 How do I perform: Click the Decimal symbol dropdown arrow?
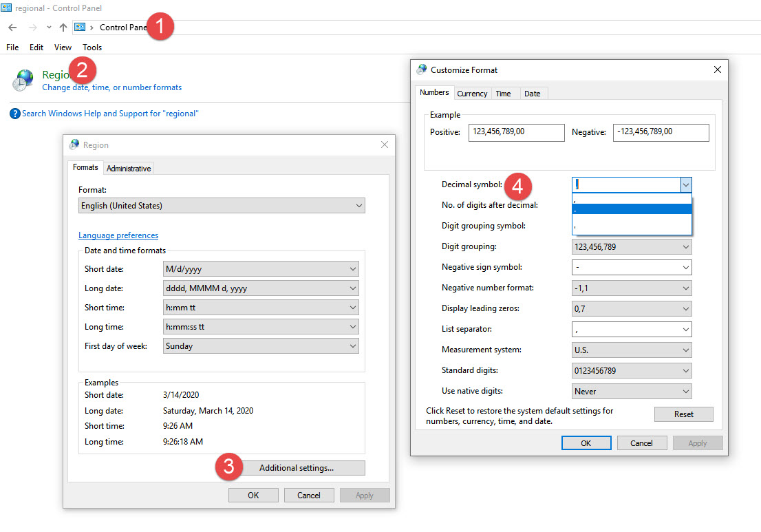coord(686,185)
